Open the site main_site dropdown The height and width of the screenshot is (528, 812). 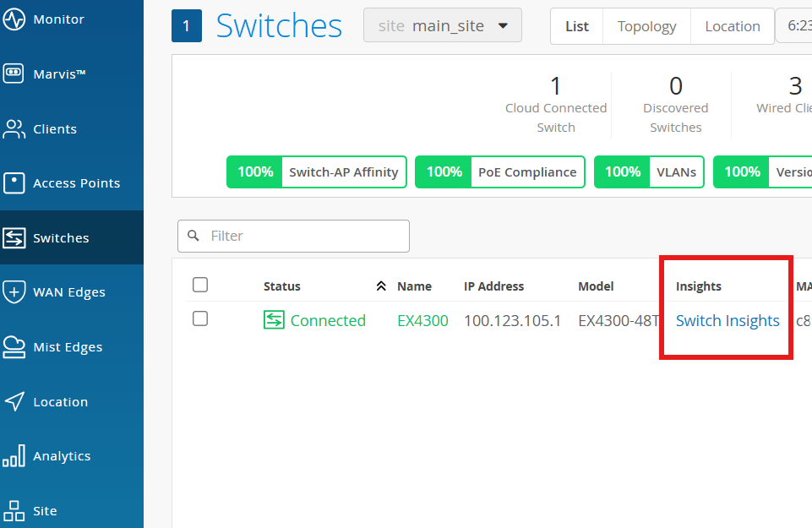coord(443,25)
